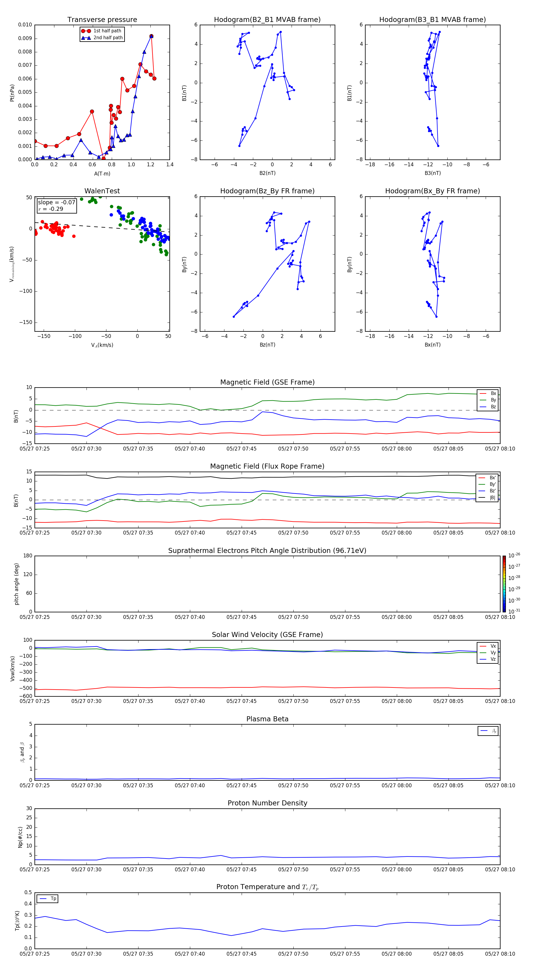The height and width of the screenshot is (980, 535).
Task: Click the "Np(#/cc)" axis label
Action: (20, 837)
